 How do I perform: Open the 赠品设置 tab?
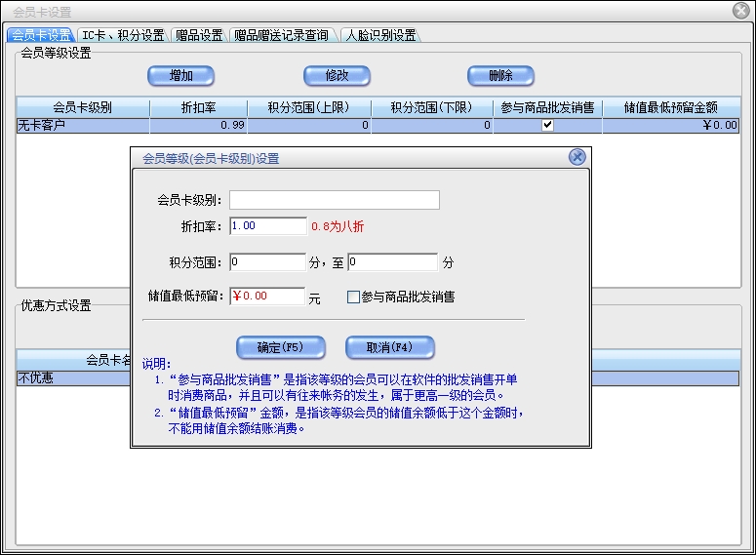pos(199,35)
